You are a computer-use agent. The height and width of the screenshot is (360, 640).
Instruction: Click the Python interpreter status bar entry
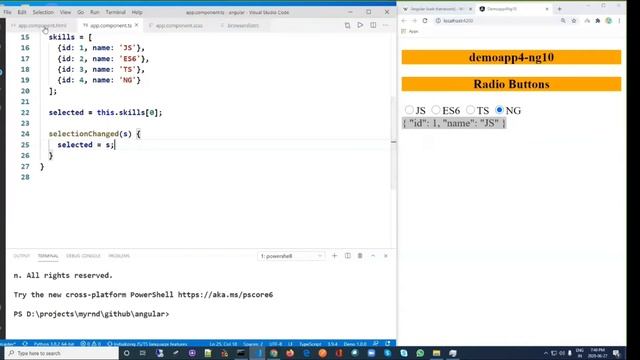coord(54,344)
